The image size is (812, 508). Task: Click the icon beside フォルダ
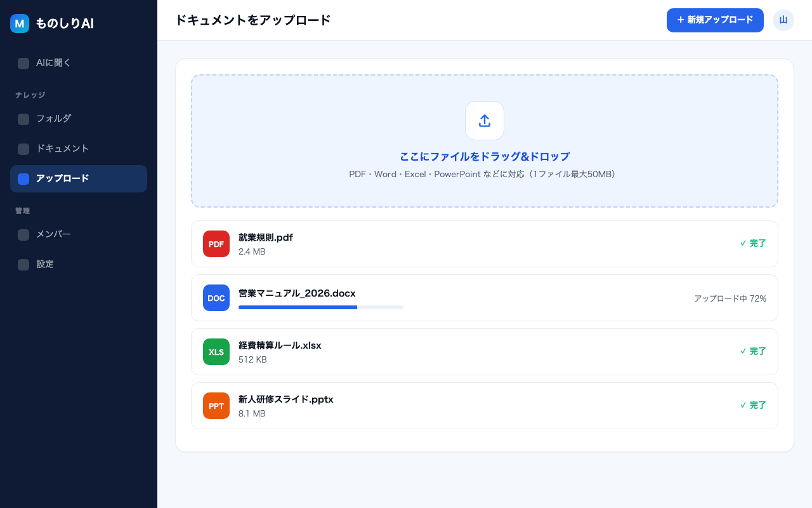23,119
